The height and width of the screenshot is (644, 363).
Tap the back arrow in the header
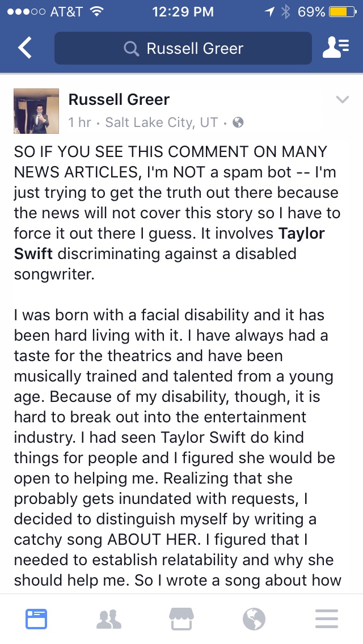tap(24, 48)
